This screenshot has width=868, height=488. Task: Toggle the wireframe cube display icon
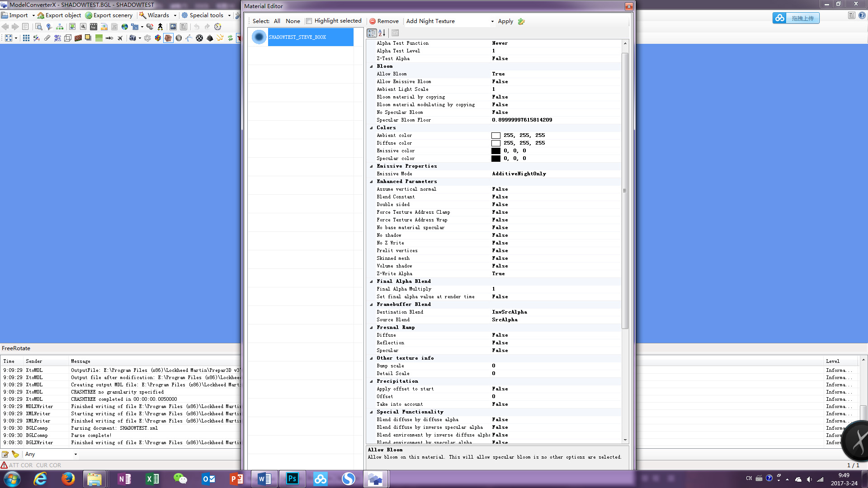tap(68, 38)
